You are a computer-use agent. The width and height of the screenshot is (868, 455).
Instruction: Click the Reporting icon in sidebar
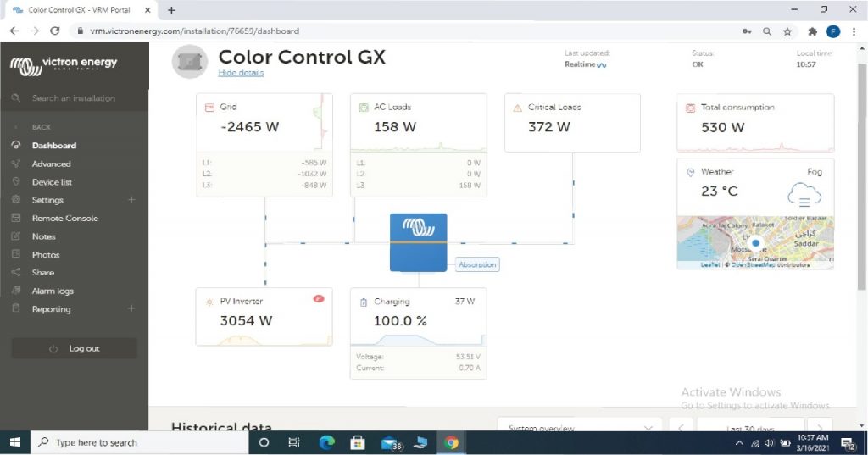[x=16, y=308]
